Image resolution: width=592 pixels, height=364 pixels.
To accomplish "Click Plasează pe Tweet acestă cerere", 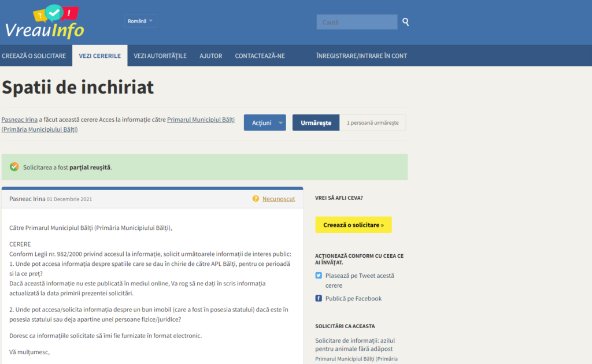I will [360, 281].
